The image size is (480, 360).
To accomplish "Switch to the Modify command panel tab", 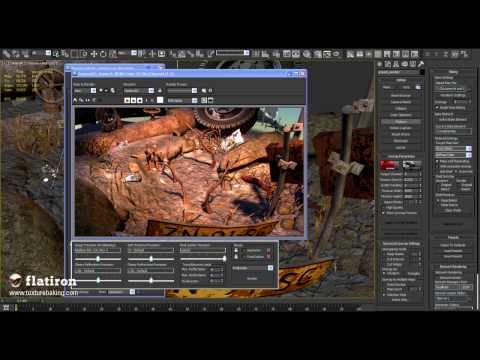I will [387, 64].
